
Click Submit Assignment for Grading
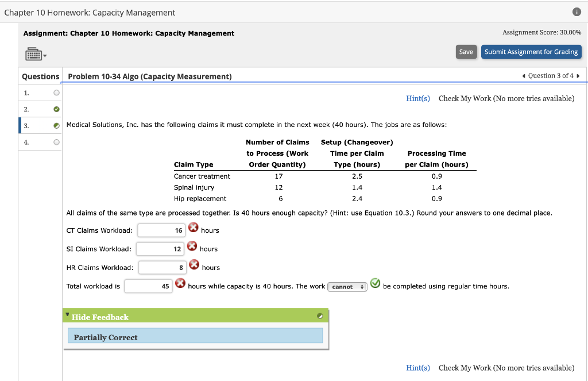tap(531, 51)
